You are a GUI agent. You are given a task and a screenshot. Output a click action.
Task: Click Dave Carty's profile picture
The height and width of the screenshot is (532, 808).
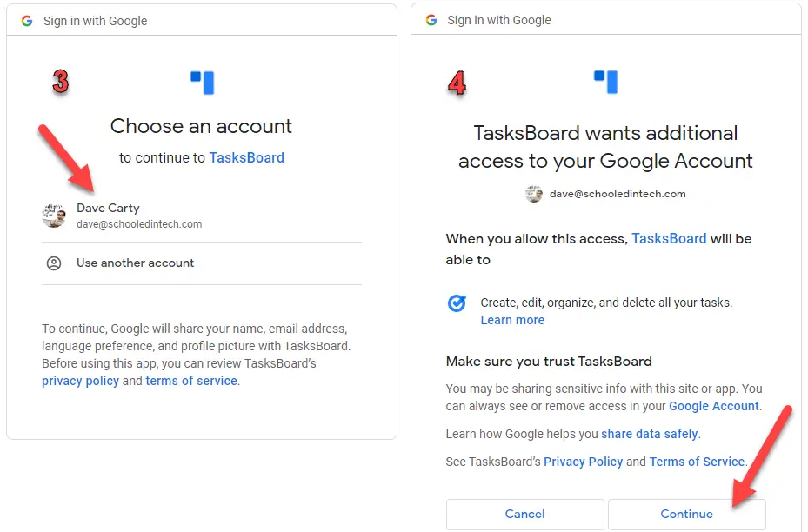pyautogui.click(x=54, y=216)
